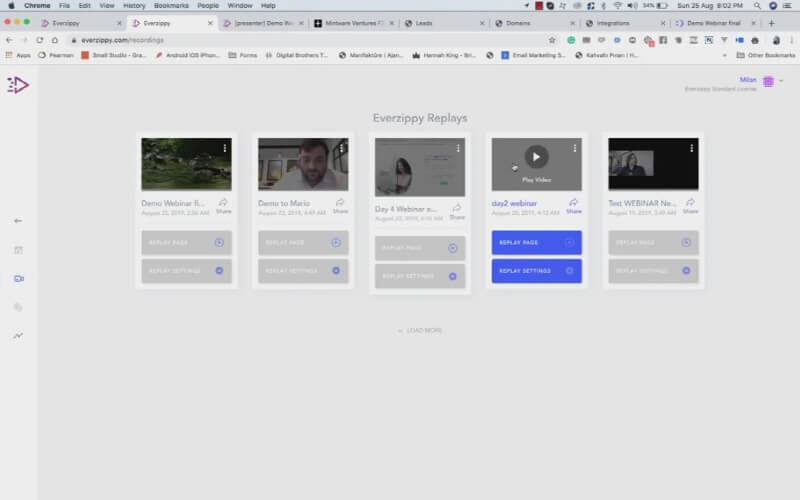Viewport: 800px width, 500px height.
Task: Open the Test WEBINAR thumbnail
Action: coord(654,164)
